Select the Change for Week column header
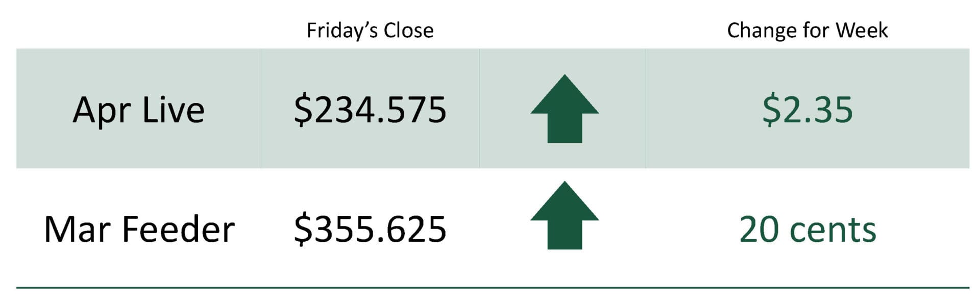Image resolution: width=980 pixels, height=304 pixels. click(807, 31)
